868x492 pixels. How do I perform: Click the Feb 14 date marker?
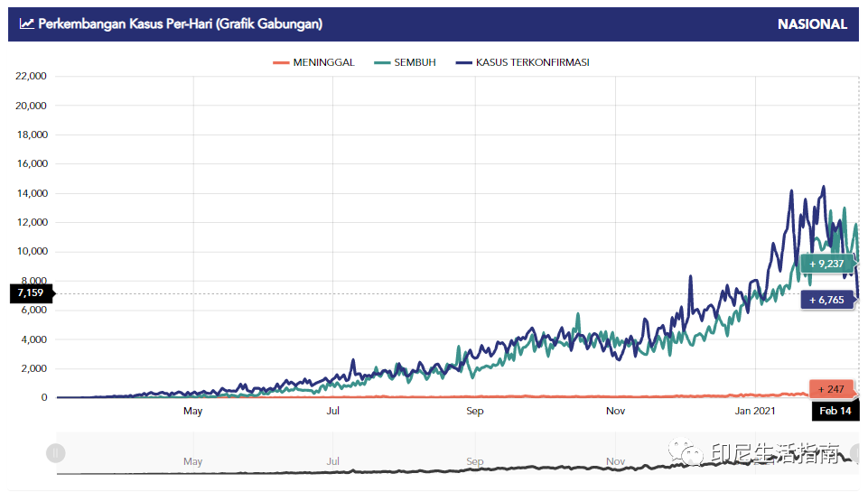(835, 411)
